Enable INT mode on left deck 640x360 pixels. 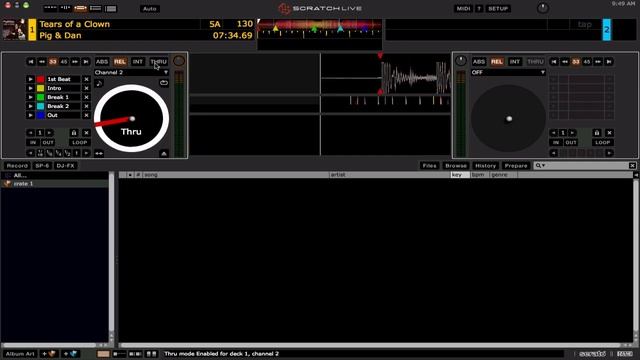click(x=138, y=62)
